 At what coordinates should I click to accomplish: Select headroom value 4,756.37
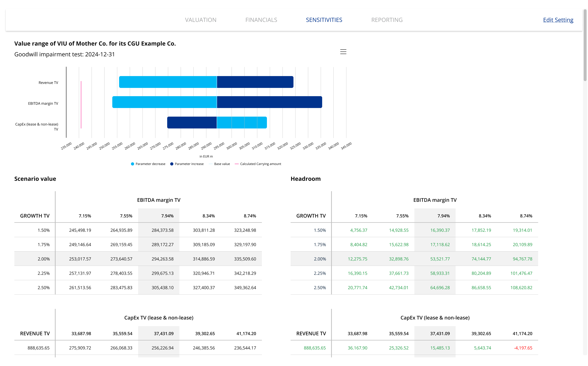(x=359, y=230)
